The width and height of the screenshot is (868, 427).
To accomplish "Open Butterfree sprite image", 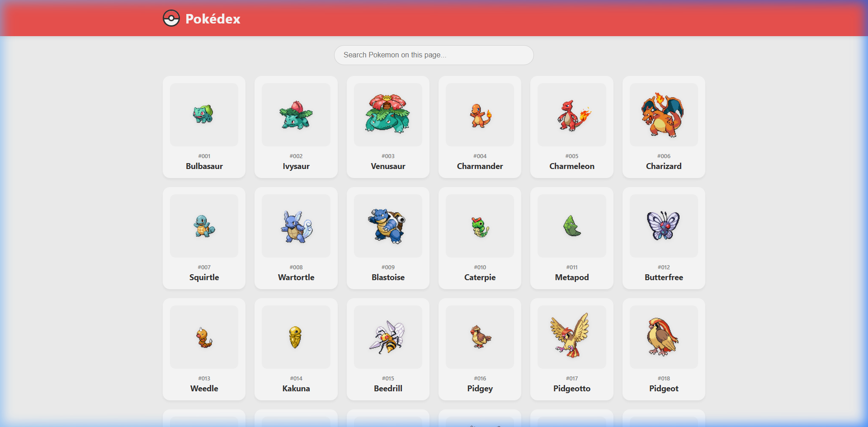I will 664,226.
